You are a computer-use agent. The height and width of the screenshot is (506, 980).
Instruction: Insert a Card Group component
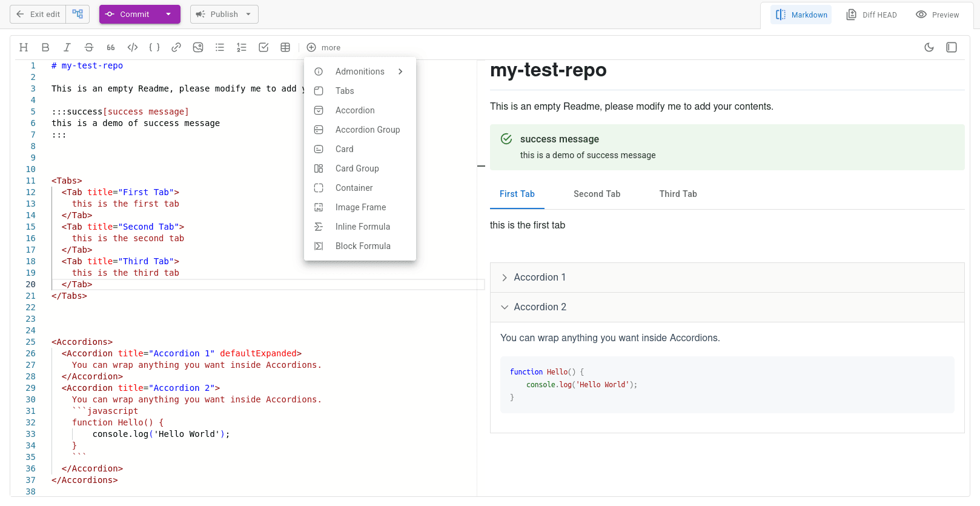tap(360, 168)
